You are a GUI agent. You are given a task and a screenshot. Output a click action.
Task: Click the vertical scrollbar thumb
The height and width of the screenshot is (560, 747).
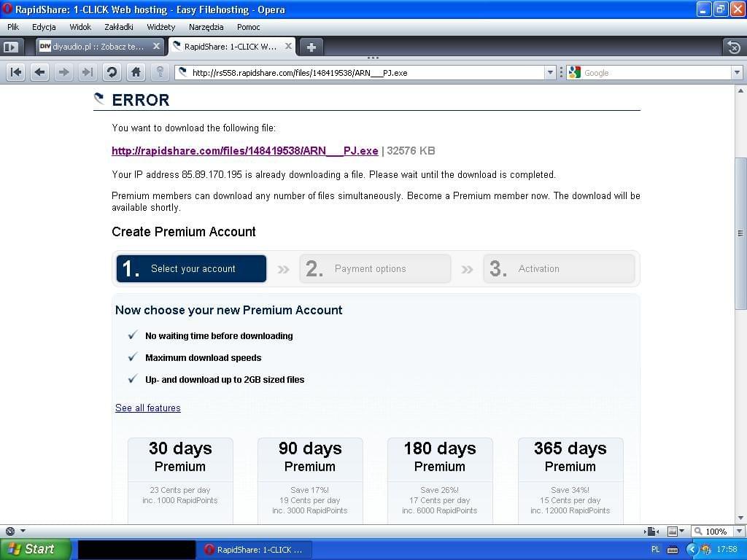(740, 233)
